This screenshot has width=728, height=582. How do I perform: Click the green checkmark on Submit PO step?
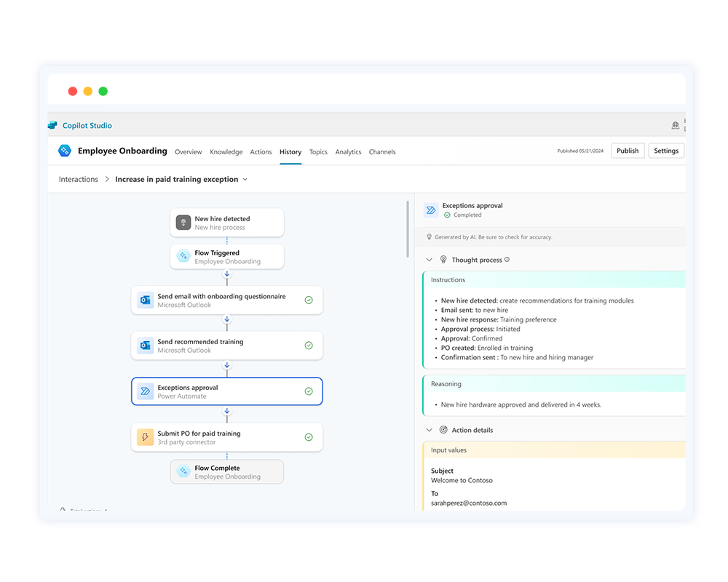point(309,437)
